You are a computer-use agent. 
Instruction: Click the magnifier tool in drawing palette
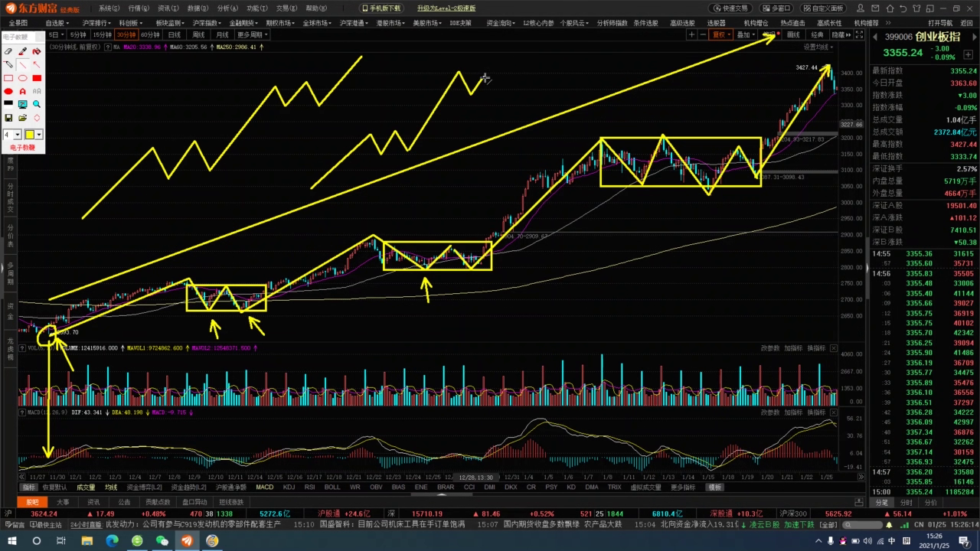[36, 104]
